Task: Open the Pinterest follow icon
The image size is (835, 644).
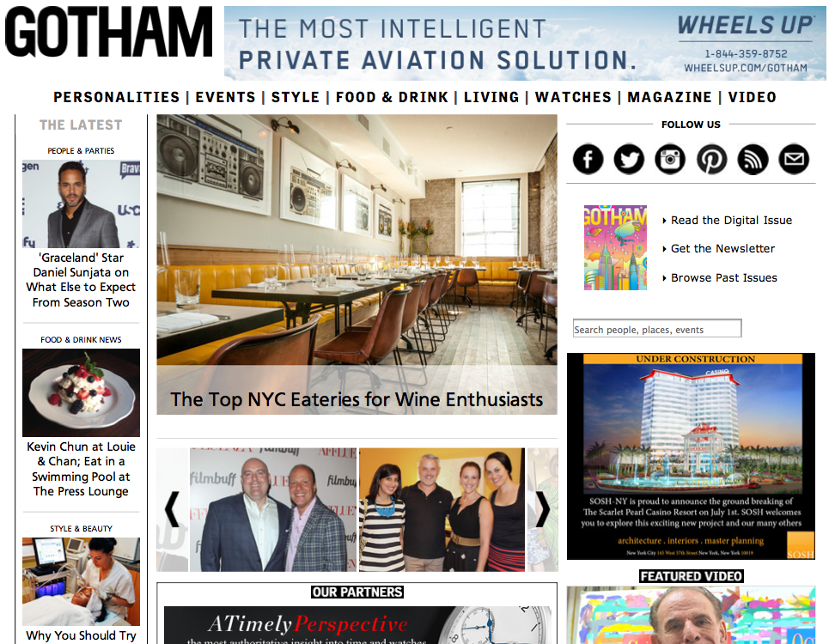Action: [711, 159]
